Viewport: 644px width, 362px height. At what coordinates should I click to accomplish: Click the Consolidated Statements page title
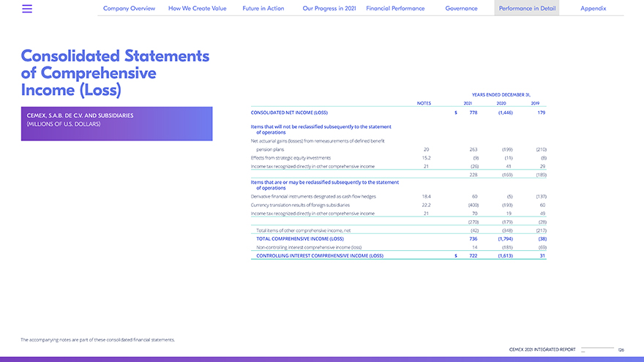pyautogui.click(x=116, y=73)
